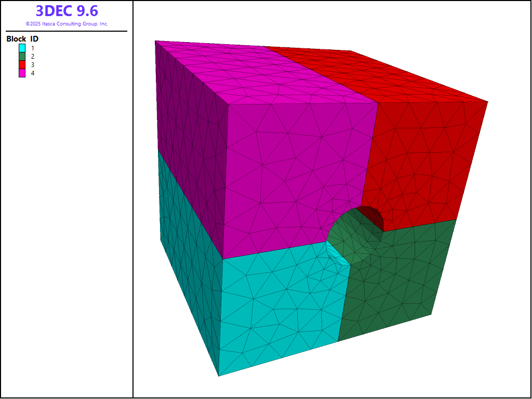The image size is (532, 399).
Task: Click the "3DEC 9.6" title text
Action: coord(66,11)
